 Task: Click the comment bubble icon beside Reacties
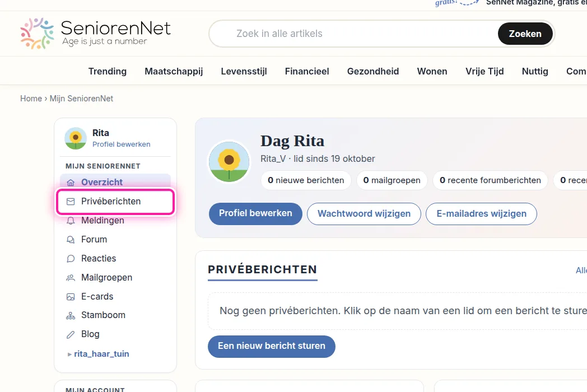point(71,259)
